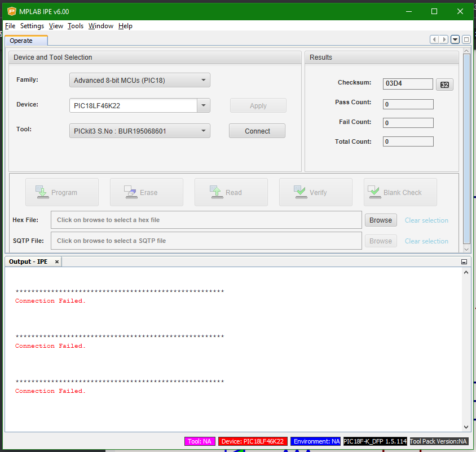Open the Tools menu
Viewport: 476px width, 452px height.
(75, 26)
